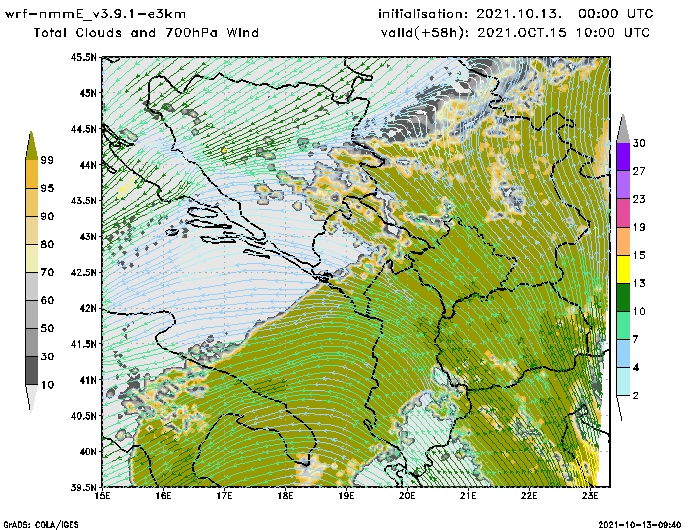This screenshot has width=700, height=530.
Task: Click the '41.5N' latitude axis label
Action: click(x=83, y=344)
